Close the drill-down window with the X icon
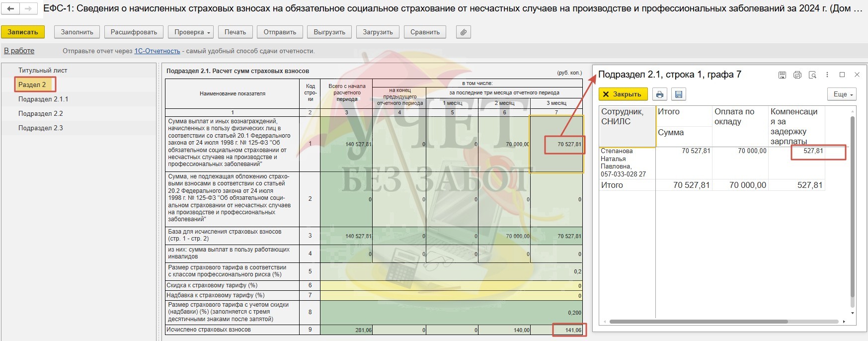This screenshot has width=868, height=341. pyautogui.click(x=857, y=75)
